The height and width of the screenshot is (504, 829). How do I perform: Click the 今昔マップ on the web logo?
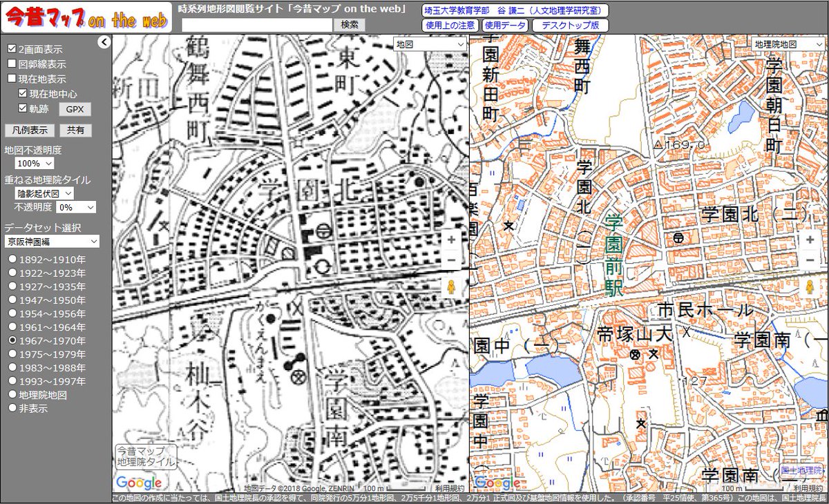[86, 19]
